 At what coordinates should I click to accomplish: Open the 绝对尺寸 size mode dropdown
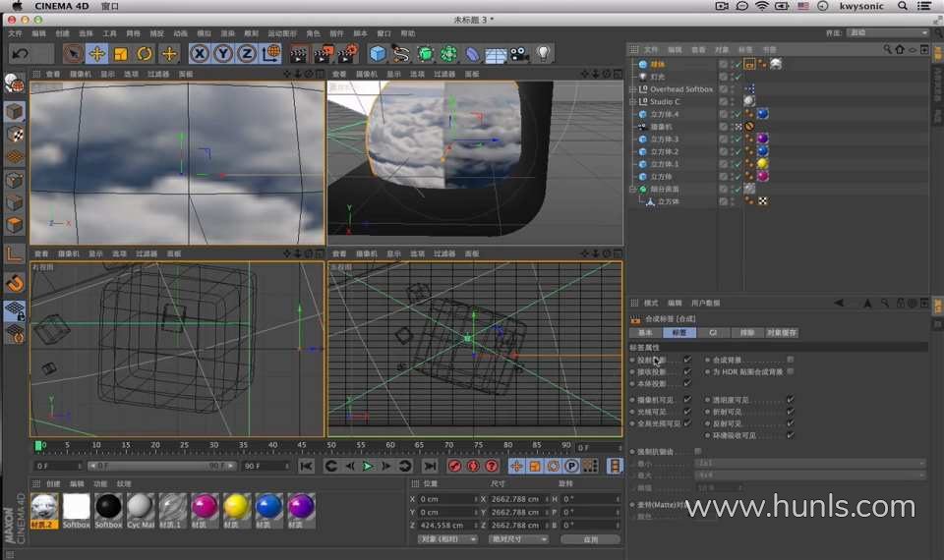pos(518,539)
